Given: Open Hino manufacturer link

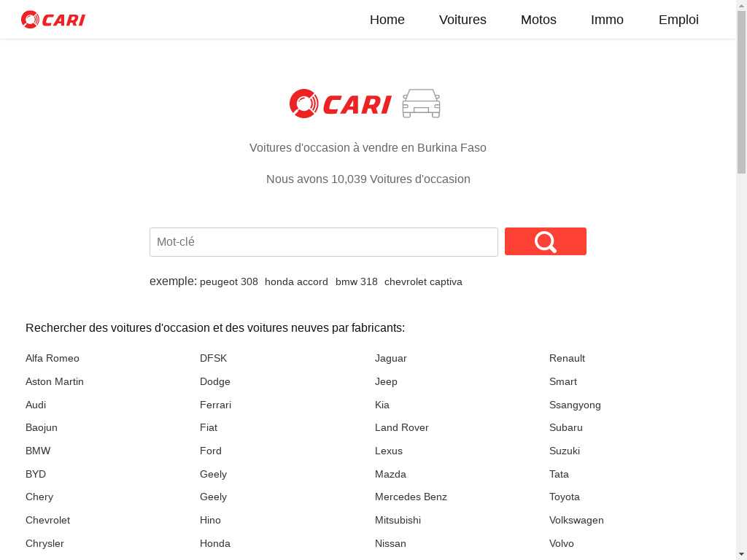Looking at the screenshot, I should pos(210,520).
